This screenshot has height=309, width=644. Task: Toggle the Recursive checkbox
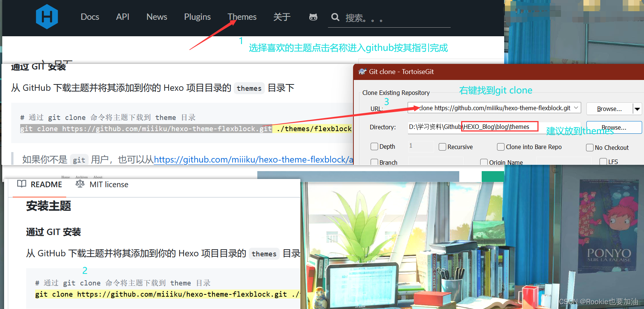pos(442,147)
